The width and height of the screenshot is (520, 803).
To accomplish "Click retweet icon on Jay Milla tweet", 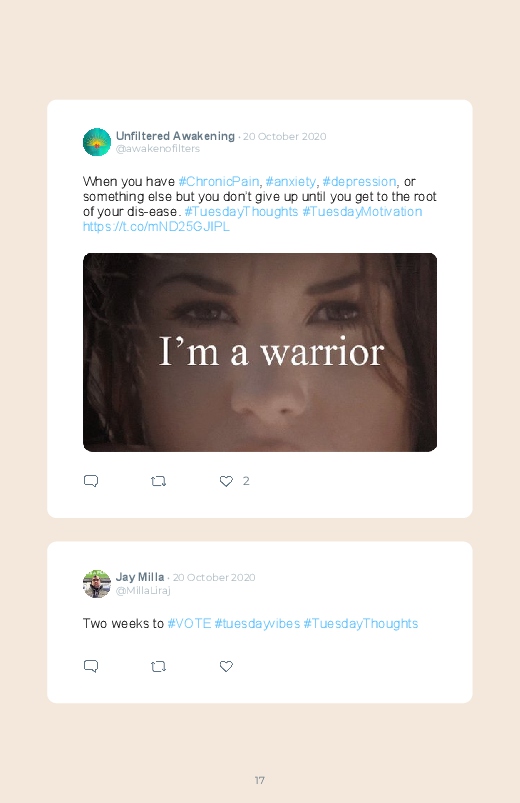I will click(158, 666).
